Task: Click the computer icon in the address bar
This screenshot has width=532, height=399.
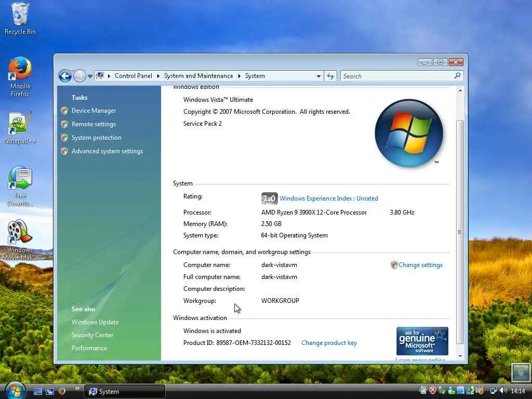Action: (x=100, y=76)
